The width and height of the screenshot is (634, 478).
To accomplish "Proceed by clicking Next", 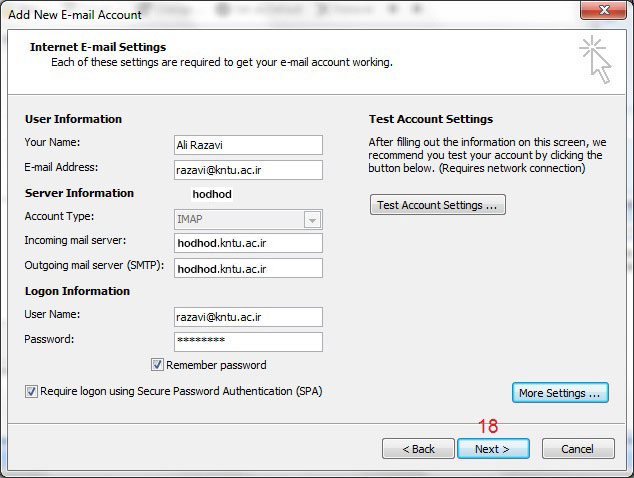I will [x=492, y=449].
